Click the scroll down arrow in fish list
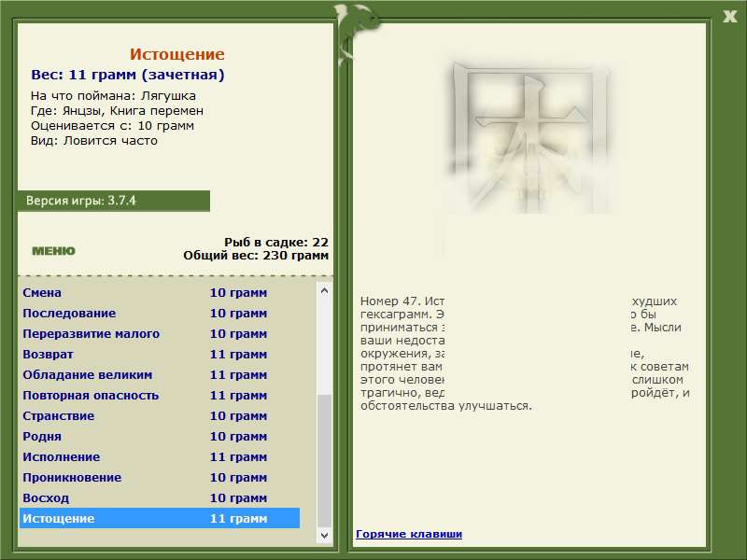The image size is (747, 560). pos(324,535)
